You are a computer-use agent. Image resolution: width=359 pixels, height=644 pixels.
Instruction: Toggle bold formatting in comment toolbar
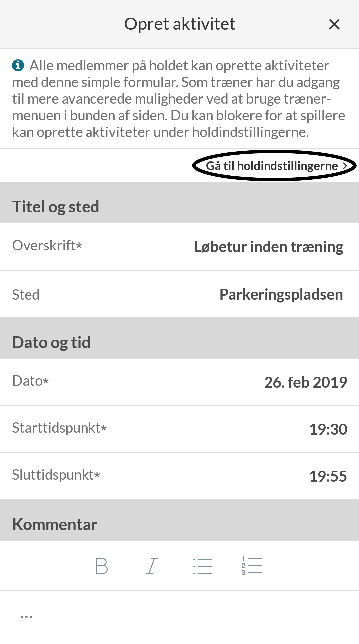click(101, 566)
